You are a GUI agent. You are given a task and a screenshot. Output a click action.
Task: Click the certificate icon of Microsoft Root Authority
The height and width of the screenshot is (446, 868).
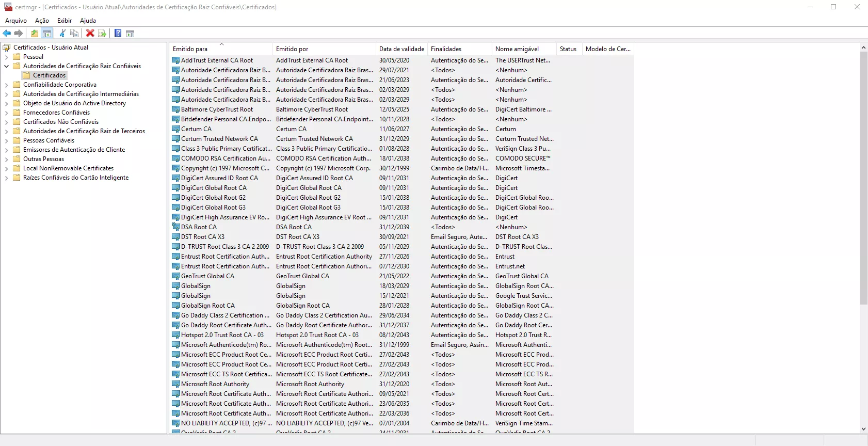[176, 384]
